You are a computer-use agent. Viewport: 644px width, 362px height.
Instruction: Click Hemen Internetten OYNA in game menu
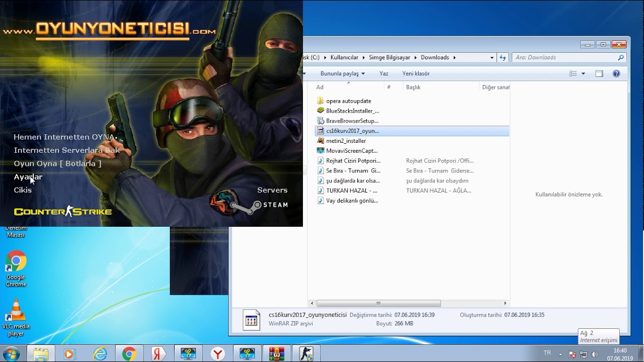click(x=65, y=137)
